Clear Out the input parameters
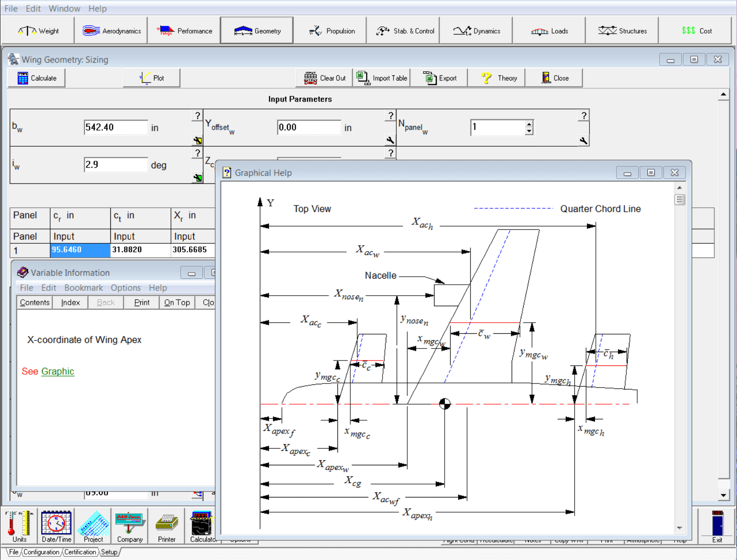737x560 pixels. coord(324,78)
